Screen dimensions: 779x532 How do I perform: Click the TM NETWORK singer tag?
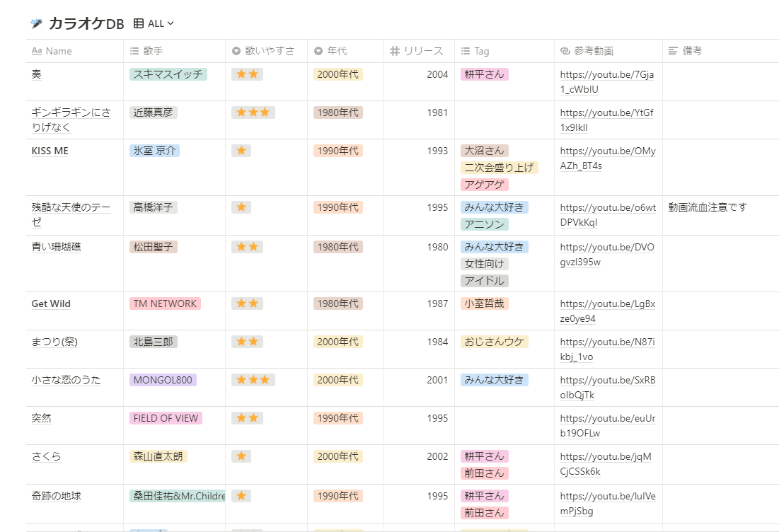pos(165,303)
